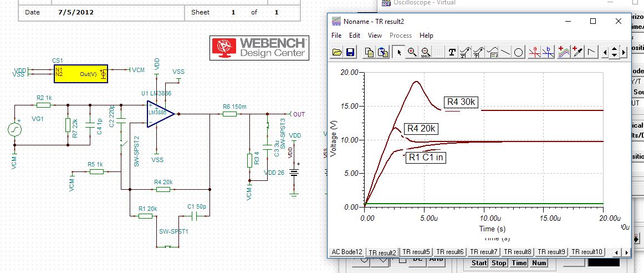Select the pointer arrow tool
The image size is (644, 273).
click(399, 52)
